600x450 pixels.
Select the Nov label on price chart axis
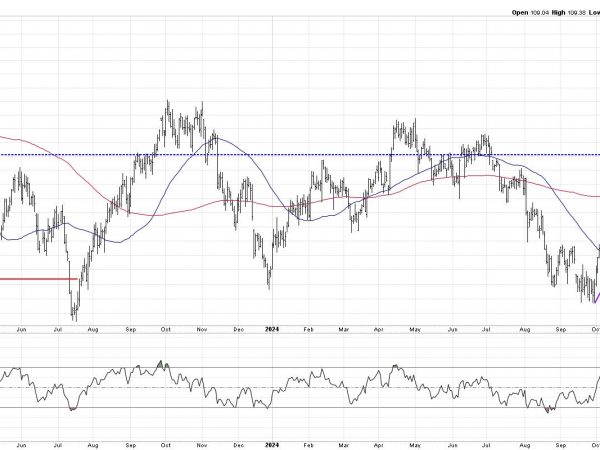tap(202, 329)
